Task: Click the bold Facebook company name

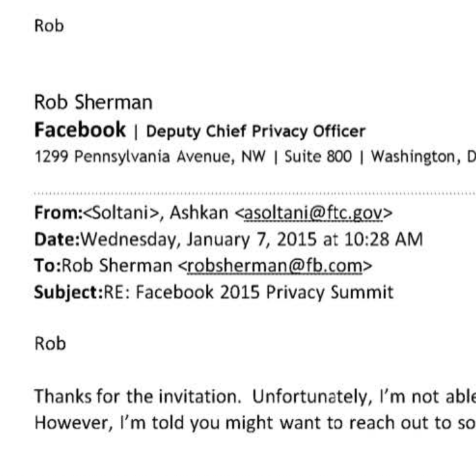Action: (x=80, y=130)
